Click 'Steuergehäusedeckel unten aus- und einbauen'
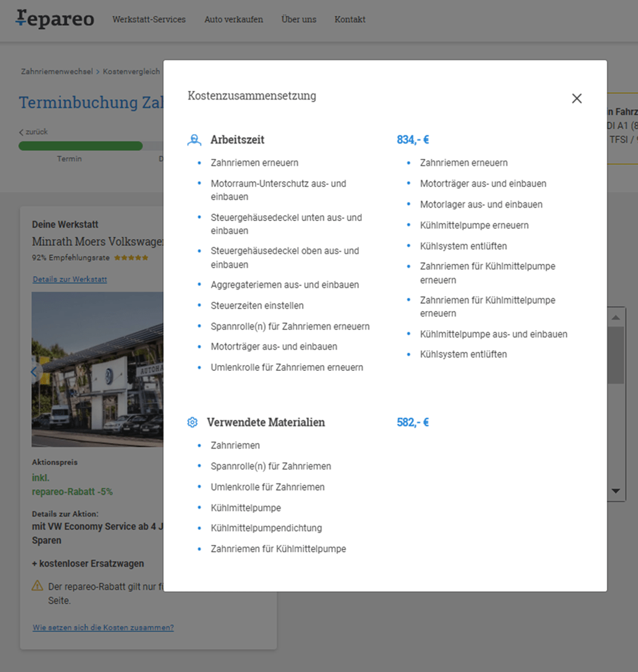Viewport: 638px width, 672px height. pos(286,224)
